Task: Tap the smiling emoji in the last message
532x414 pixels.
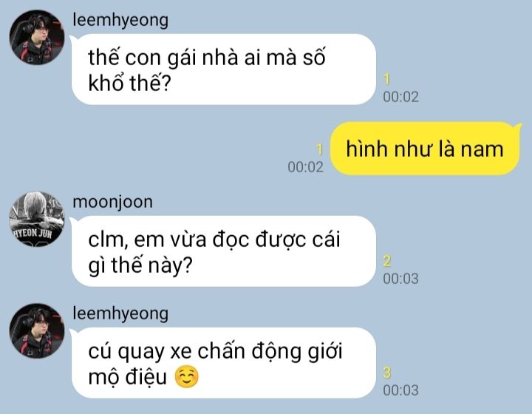Action: 186,377
